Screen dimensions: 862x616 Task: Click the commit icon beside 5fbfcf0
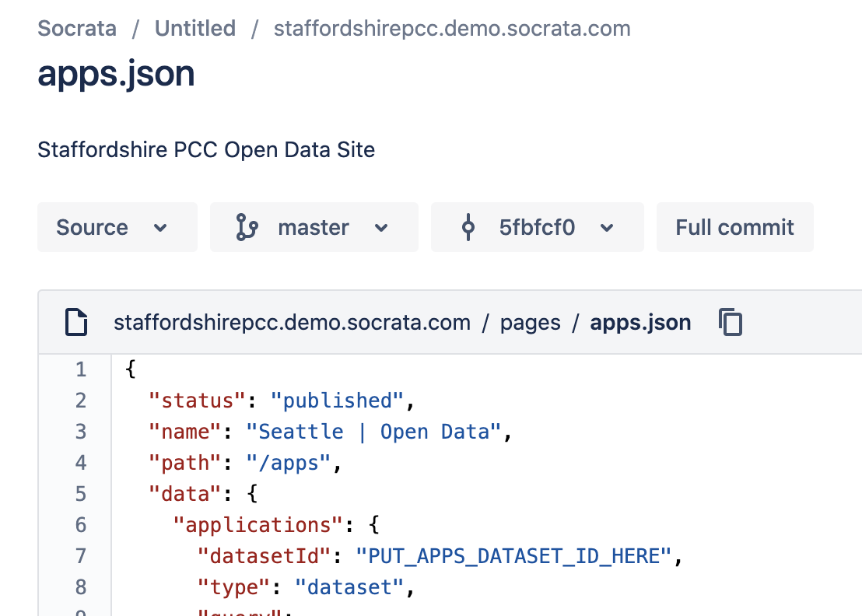[x=468, y=227]
